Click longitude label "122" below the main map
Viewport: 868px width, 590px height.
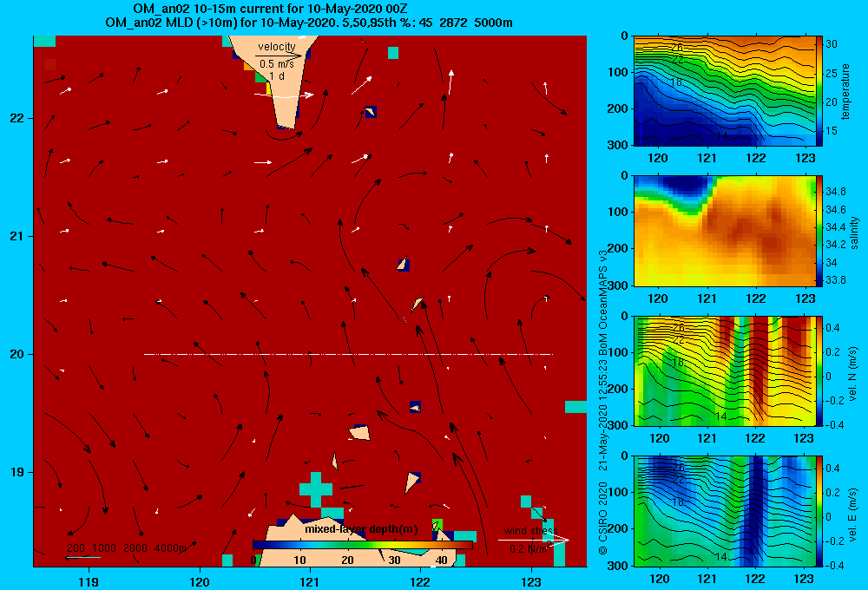pos(421,581)
